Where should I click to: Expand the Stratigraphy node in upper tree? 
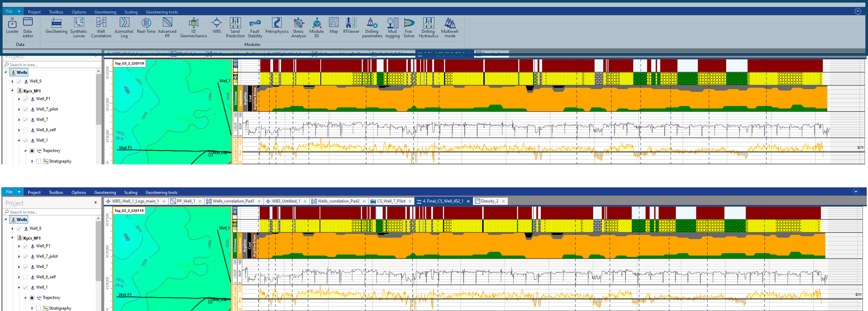tap(32, 161)
